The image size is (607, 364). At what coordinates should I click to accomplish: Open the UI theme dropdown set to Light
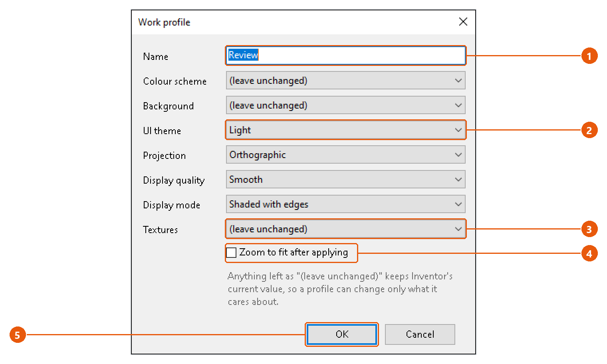click(x=346, y=130)
